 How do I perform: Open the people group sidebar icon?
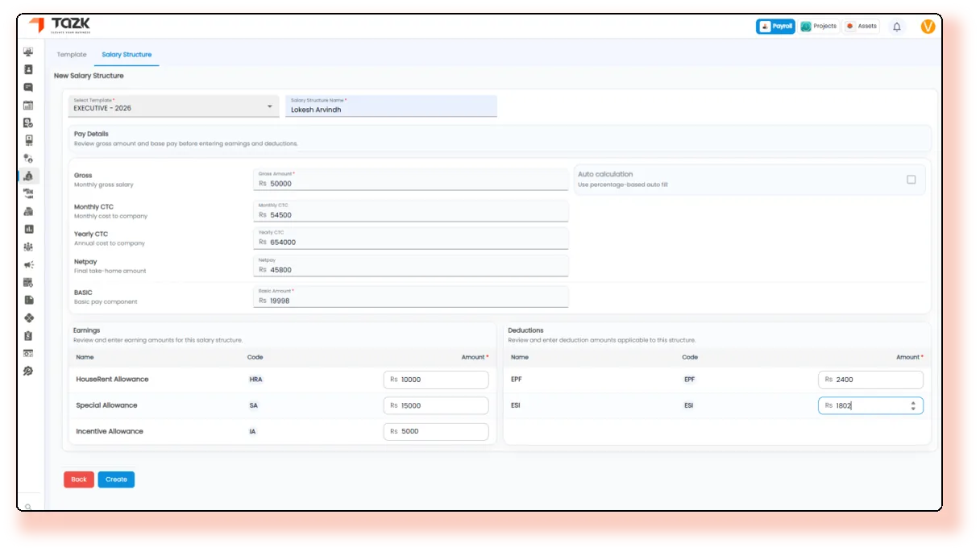coord(28,247)
